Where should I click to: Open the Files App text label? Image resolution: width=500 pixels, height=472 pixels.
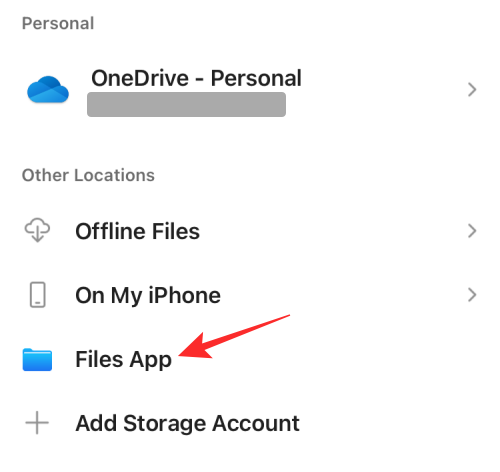coord(123,360)
